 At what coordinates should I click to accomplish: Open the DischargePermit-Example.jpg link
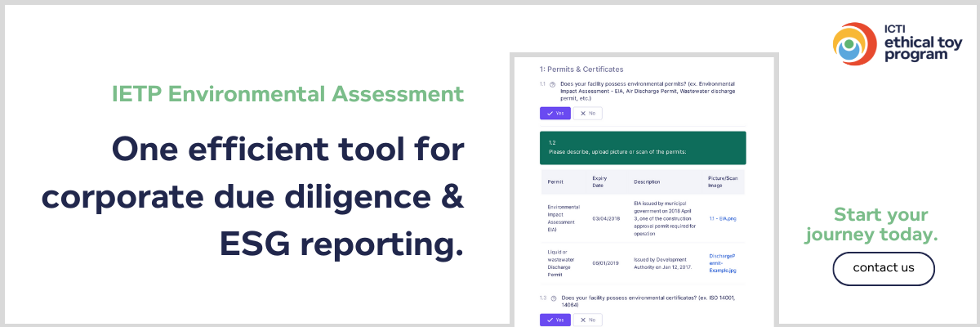[x=724, y=263]
